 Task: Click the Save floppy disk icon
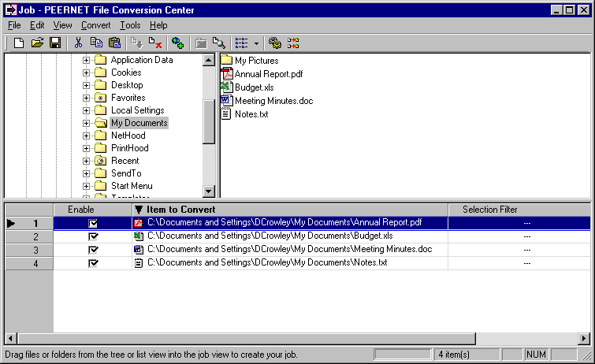[x=55, y=43]
